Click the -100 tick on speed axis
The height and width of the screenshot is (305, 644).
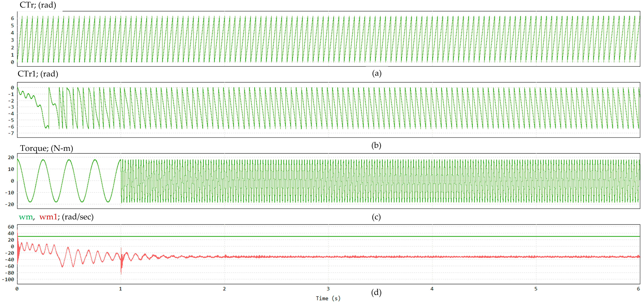(8, 280)
